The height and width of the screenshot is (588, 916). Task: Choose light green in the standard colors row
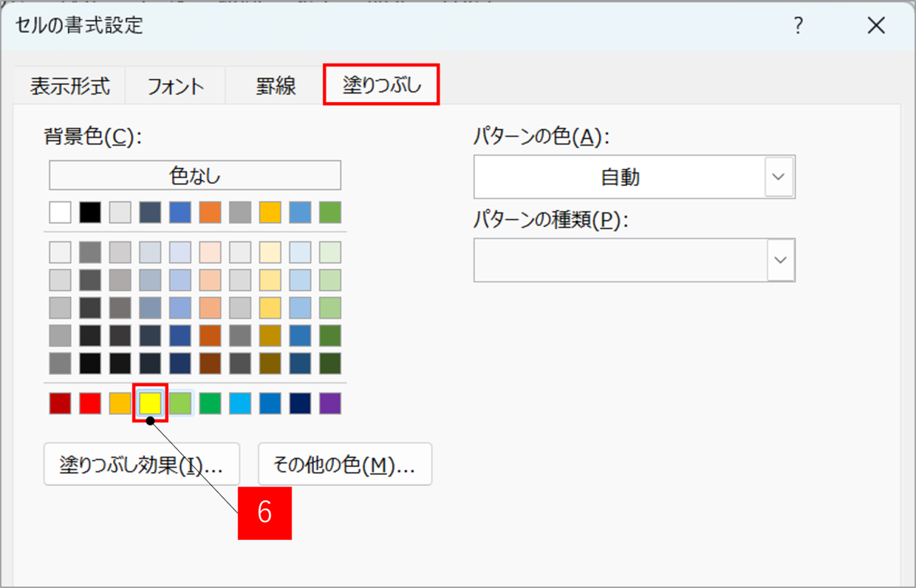(180, 403)
